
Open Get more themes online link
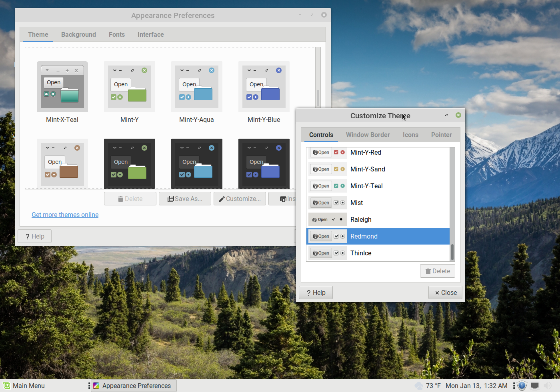tap(65, 215)
